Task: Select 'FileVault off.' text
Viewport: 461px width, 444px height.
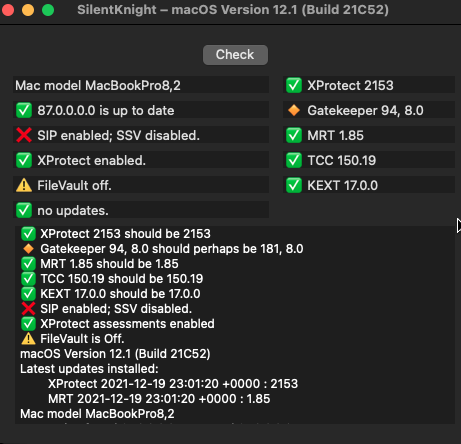Action: [74, 185]
